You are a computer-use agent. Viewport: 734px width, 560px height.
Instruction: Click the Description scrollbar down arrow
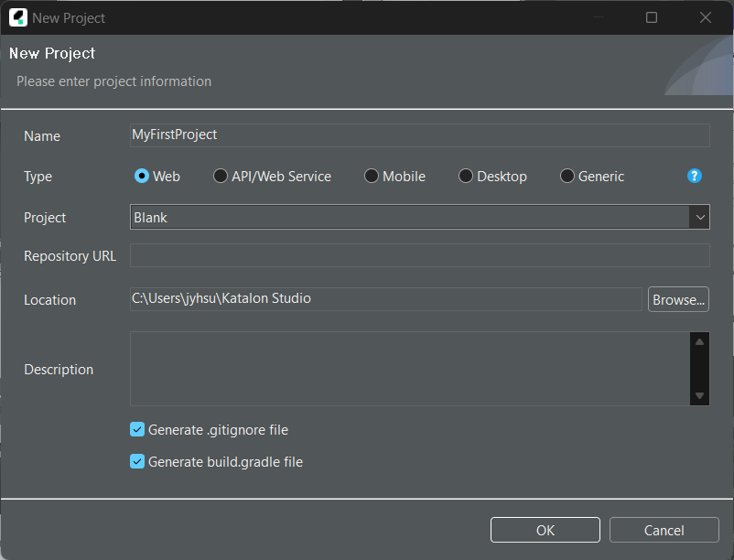coord(699,396)
